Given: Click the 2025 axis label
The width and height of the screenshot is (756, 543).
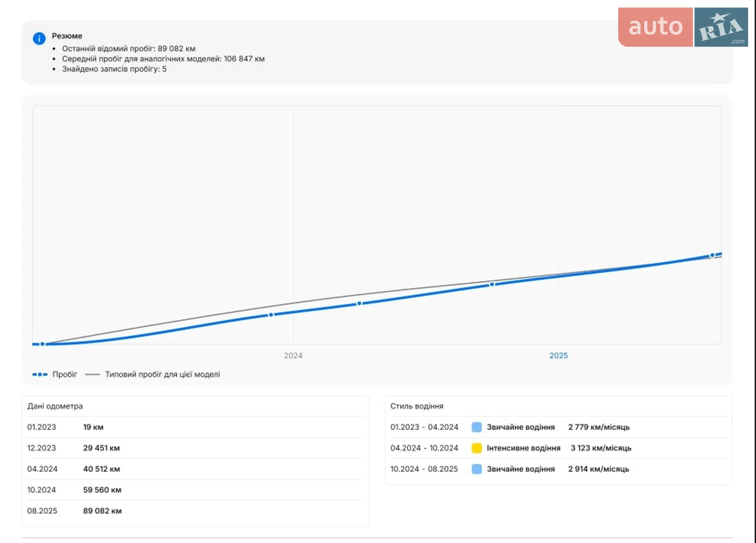Looking at the screenshot, I should click(x=559, y=355).
